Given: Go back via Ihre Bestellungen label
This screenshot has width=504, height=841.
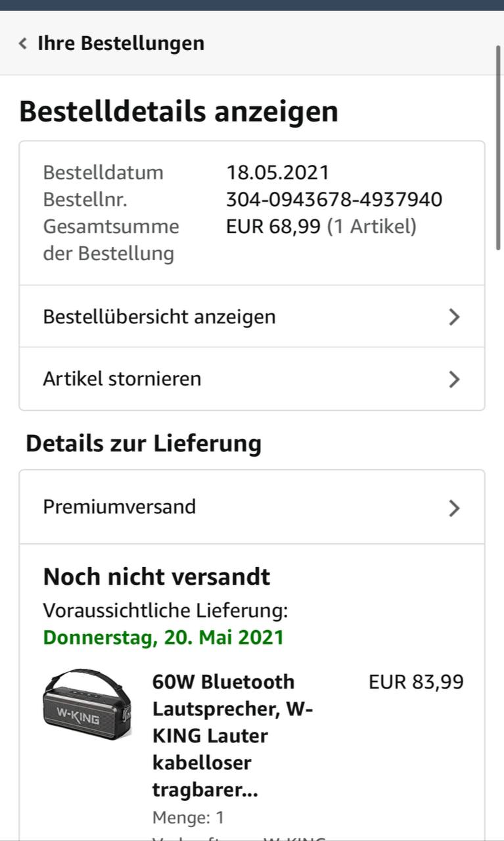Looking at the screenshot, I should (x=120, y=43).
